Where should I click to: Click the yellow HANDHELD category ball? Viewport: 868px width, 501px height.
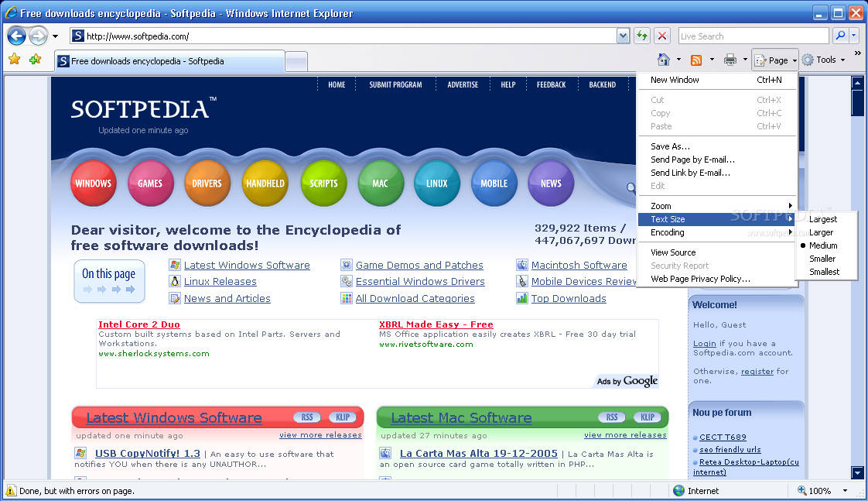[265, 183]
